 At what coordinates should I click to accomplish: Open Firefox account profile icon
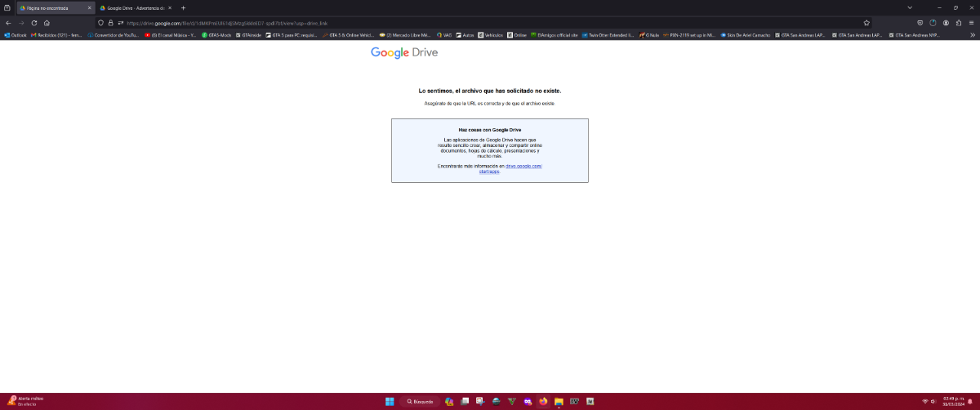(946, 23)
